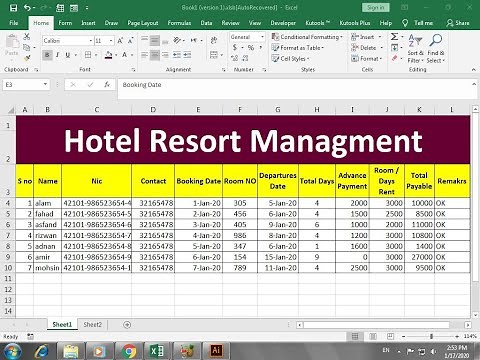Click the Merge & Center icon
Image resolution: width=480 pixels, height=360 pixels.
[x=214, y=55]
